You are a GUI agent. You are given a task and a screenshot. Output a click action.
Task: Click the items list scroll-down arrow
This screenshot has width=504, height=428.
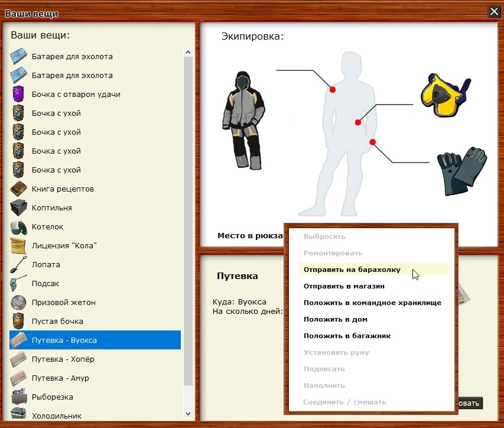coord(188,414)
